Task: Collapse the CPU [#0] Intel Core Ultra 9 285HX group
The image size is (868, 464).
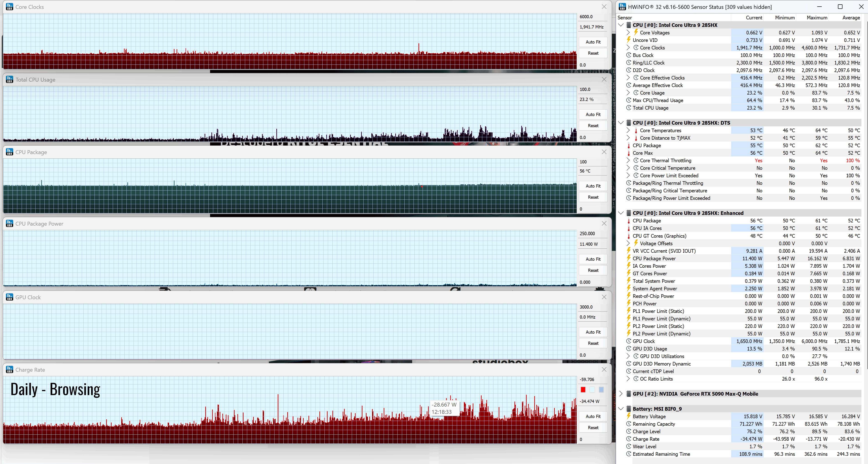Action: pos(621,25)
